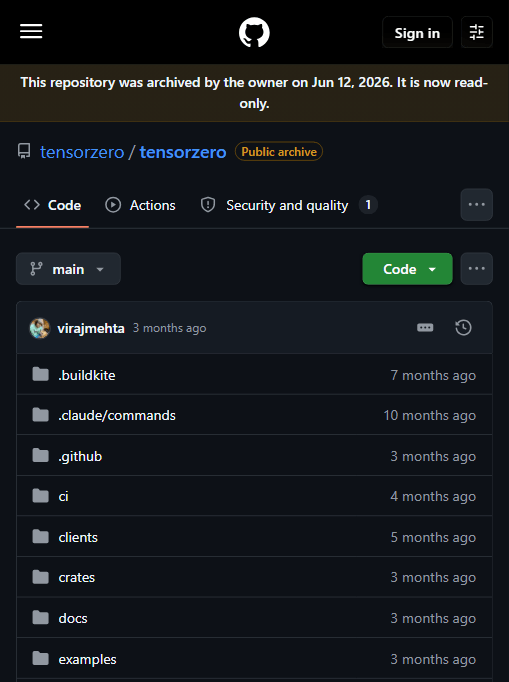The height and width of the screenshot is (682, 509).
Task: Click the Actions play circle icon
Action: point(113,205)
